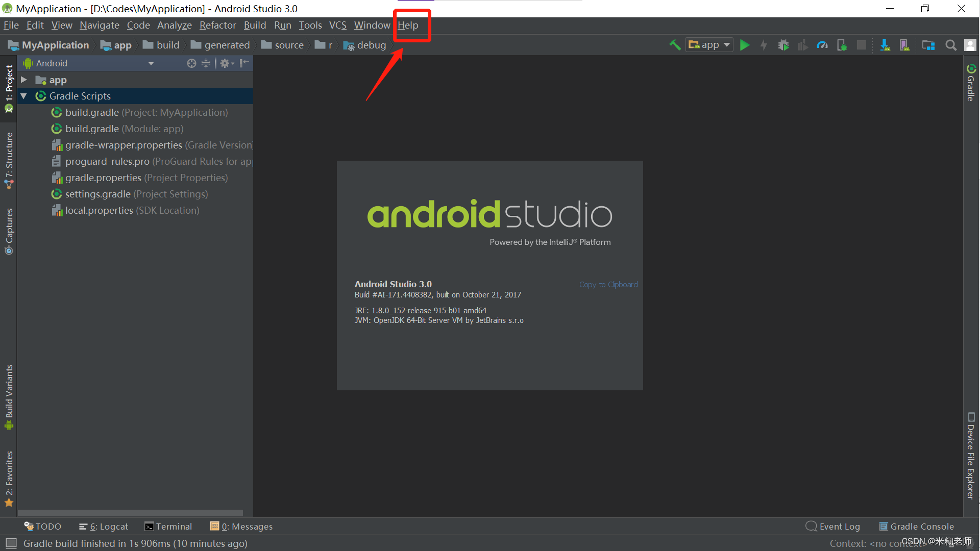Viewport: 980px width, 551px height.
Task: Click the Debug app bug icon
Action: pyautogui.click(x=783, y=45)
